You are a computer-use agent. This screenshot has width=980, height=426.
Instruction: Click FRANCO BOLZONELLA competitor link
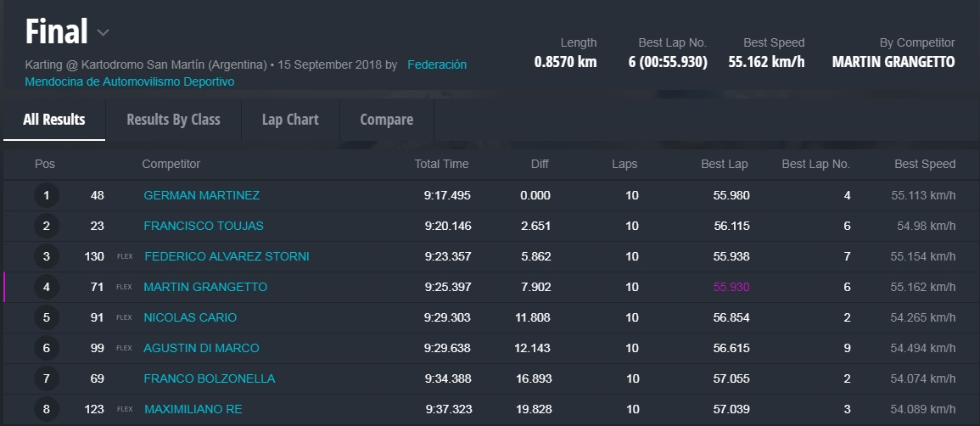click(x=210, y=378)
